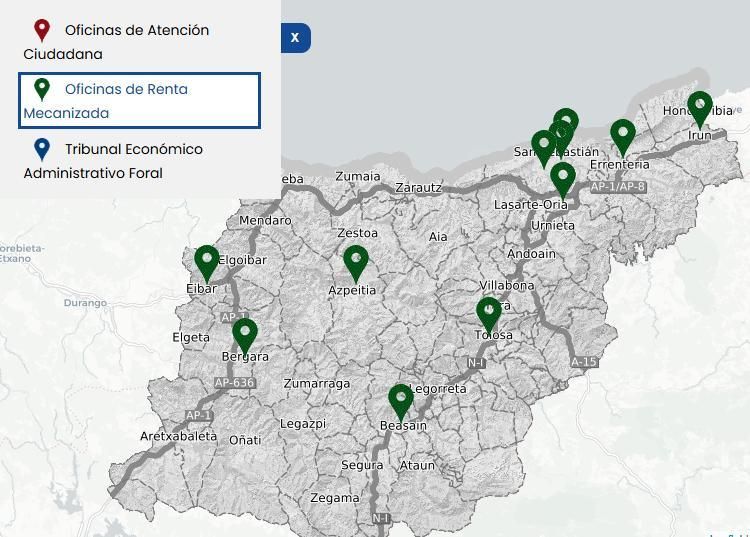This screenshot has width=750, height=537.
Task: Click the blue Tribunal Económico pin icon
Action: (x=42, y=150)
